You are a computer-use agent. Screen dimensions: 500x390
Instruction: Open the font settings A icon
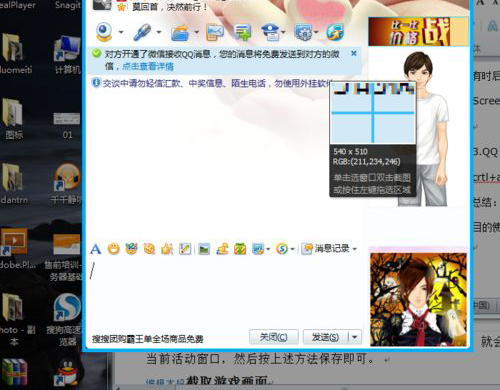(x=95, y=249)
